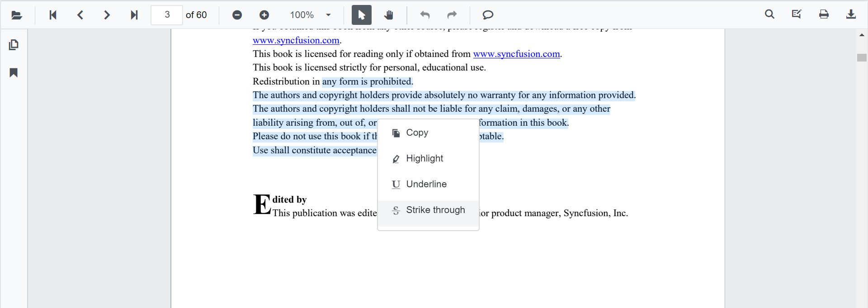Open the bookmarks panel

pos(14,73)
